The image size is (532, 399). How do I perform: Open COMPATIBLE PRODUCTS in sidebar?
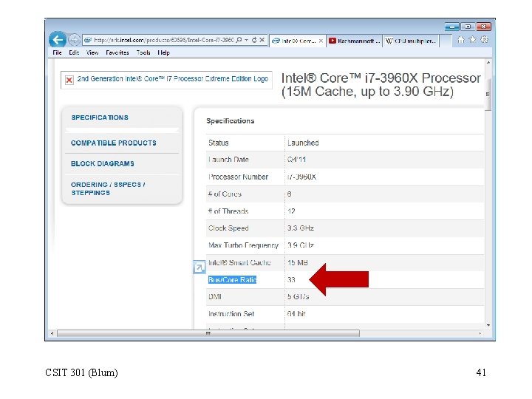click(x=114, y=143)
